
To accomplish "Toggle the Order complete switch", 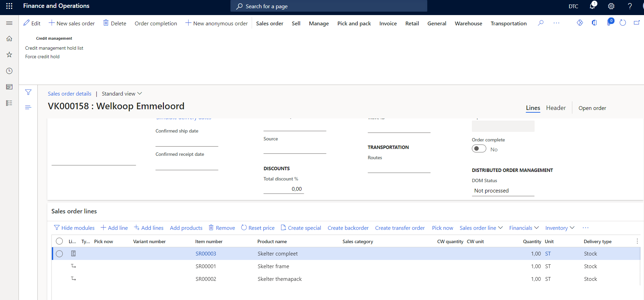I will pos(479,149).
